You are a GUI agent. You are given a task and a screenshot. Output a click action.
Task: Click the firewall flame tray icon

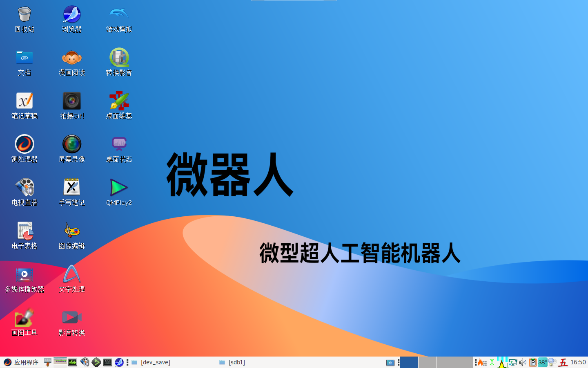(482, 362)
